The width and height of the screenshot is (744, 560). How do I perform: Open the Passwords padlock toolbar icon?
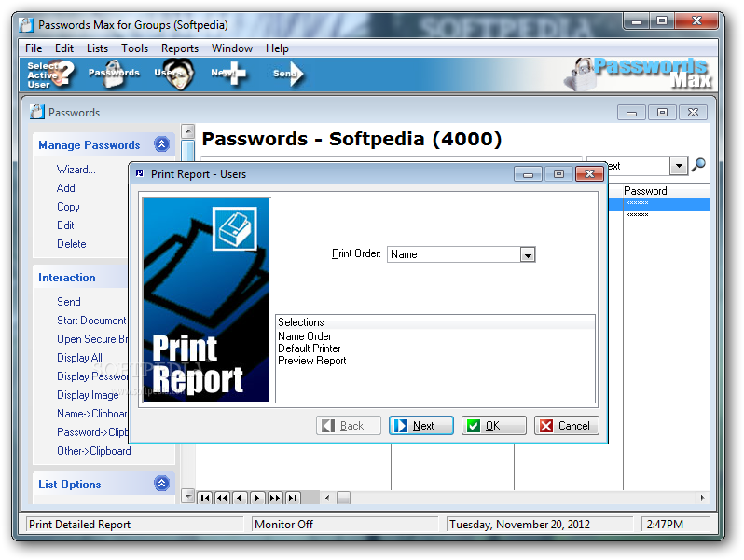click(114, 74)
